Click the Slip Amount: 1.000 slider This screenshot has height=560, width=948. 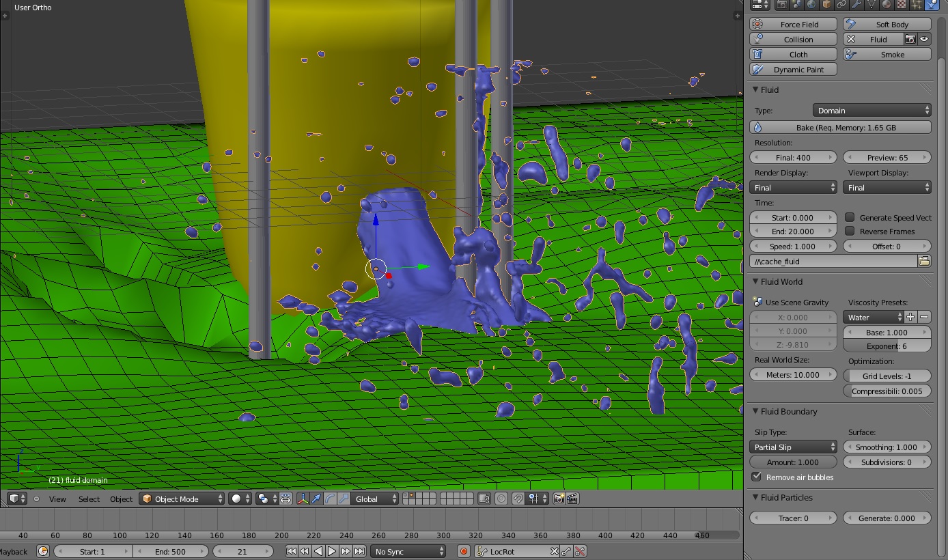point(793,462)
